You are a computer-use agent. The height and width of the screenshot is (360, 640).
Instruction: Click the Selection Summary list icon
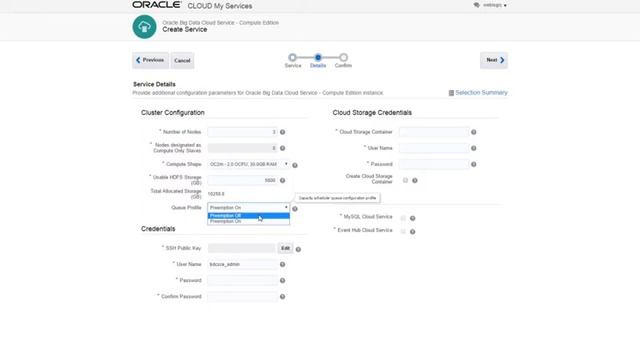coord(451,93)
